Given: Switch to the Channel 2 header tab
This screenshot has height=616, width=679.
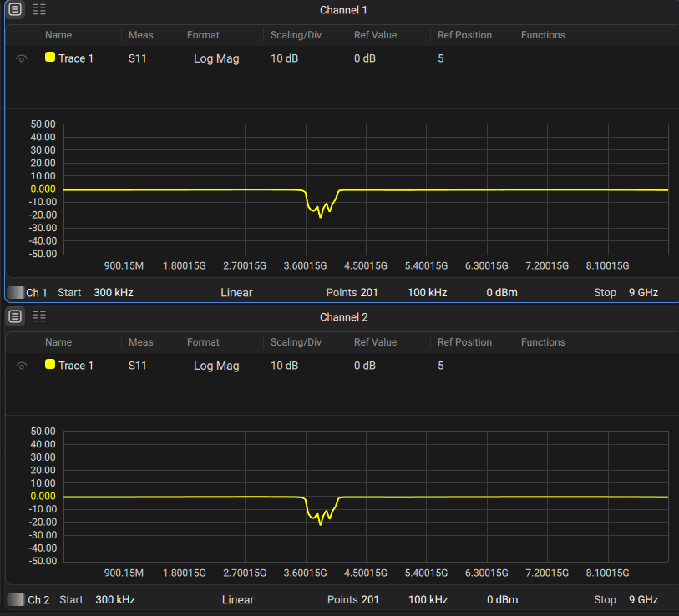Looking at the screenshot, I should 343,316.
